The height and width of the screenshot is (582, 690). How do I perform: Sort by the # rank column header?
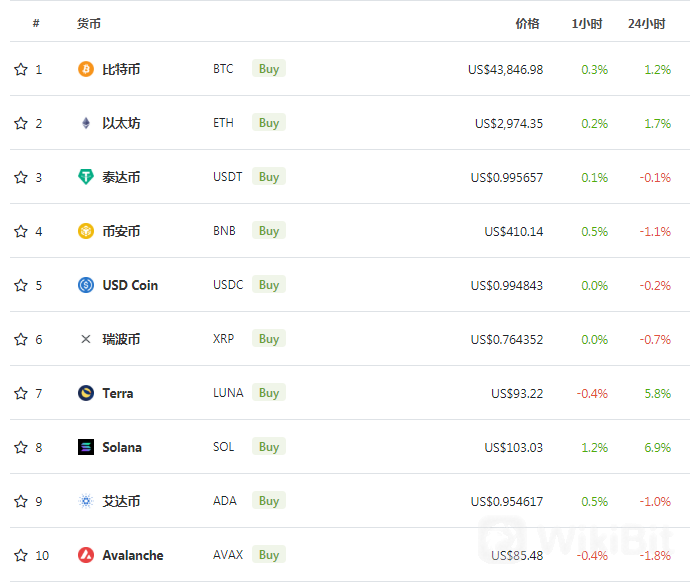coord(36,23)
